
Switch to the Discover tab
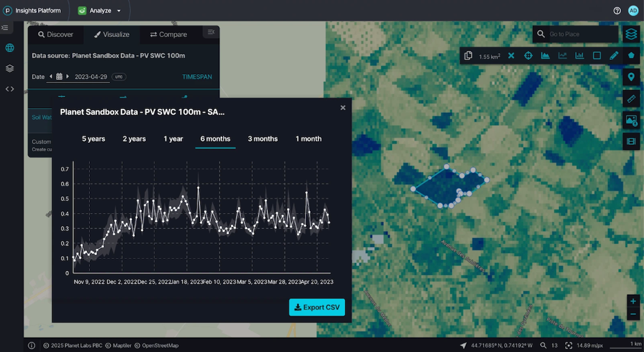[x=56, y=34]
